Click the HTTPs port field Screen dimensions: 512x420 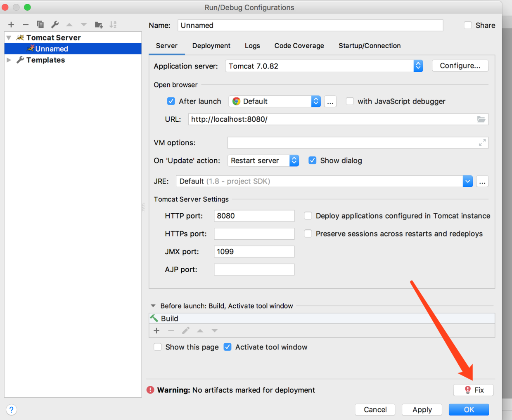(x=254, y=234)
